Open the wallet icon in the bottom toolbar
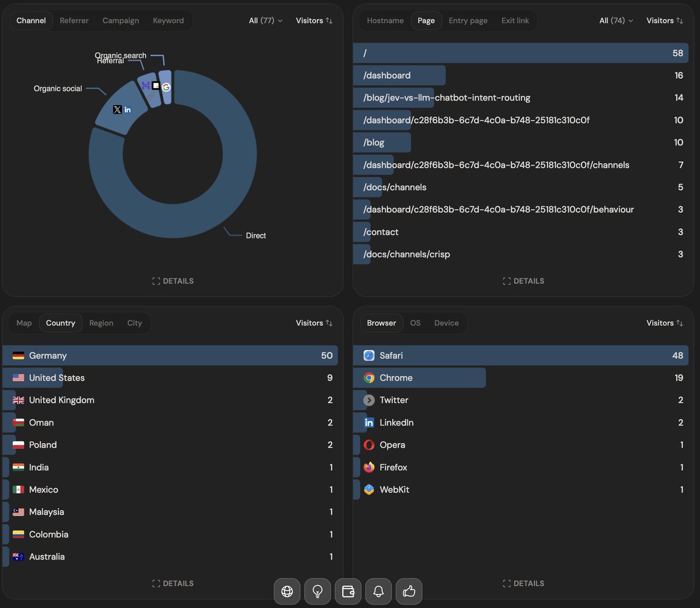The width and height of the screenshot is (700, 608). (x=348, y=592)
